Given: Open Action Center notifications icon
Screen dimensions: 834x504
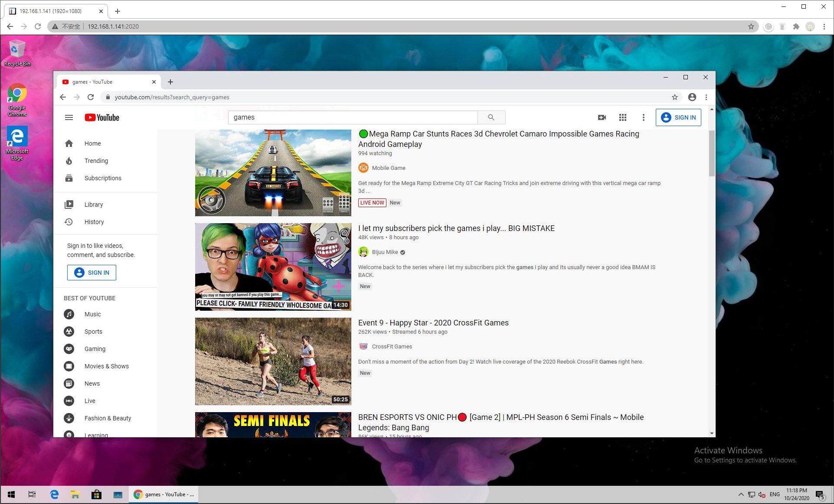Looking at the screenshot, I should click(x=820, y=494).
